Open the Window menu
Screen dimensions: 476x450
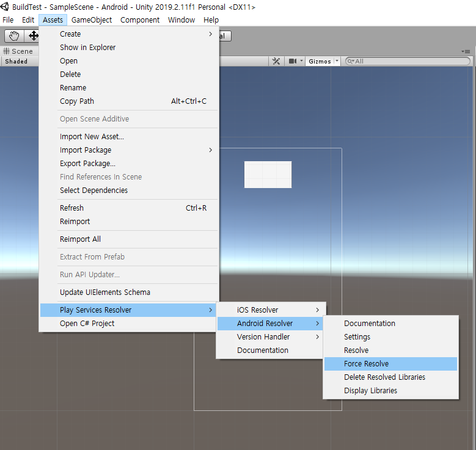pyautogui.click(x=181, y=20)
